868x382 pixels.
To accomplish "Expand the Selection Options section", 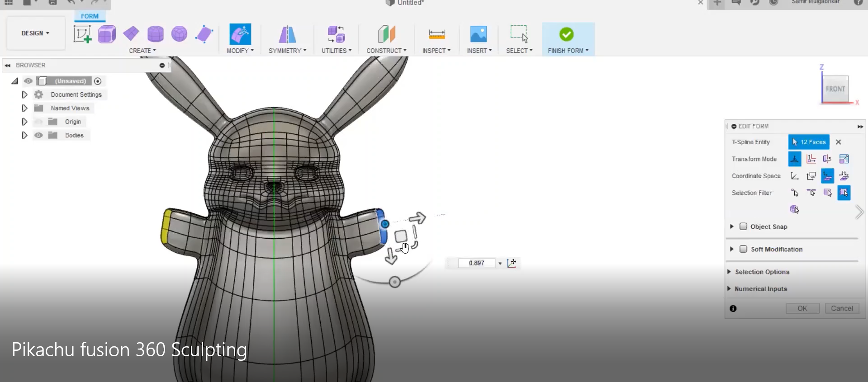I will click(729, 272).
